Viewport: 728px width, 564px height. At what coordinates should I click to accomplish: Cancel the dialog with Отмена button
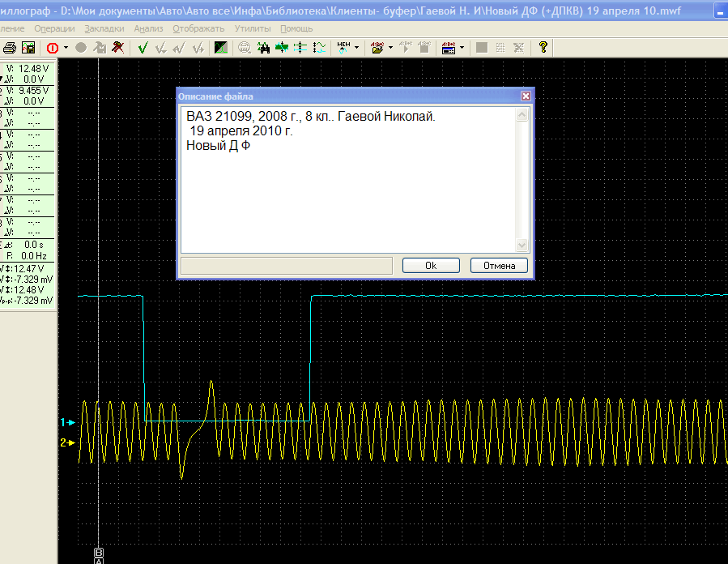pyautogui.click(x=499, y=266)
